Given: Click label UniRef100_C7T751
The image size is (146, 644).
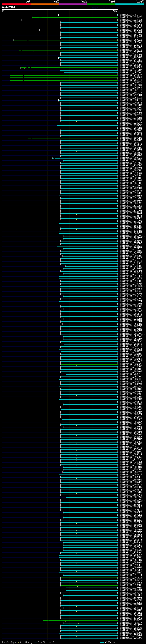Looking at the screenshot, I should point(131,221).
